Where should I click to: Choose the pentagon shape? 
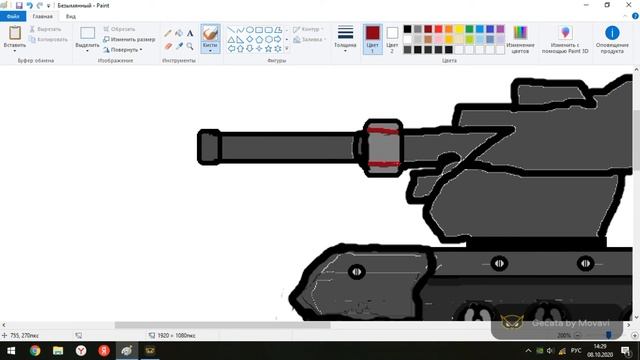tap(259, 39)
